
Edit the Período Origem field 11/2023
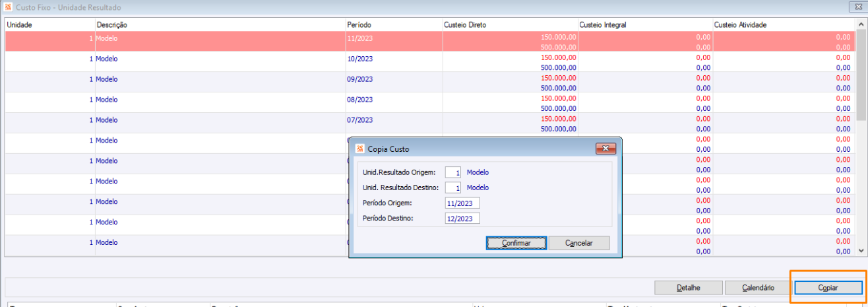(x=462, y=203)
